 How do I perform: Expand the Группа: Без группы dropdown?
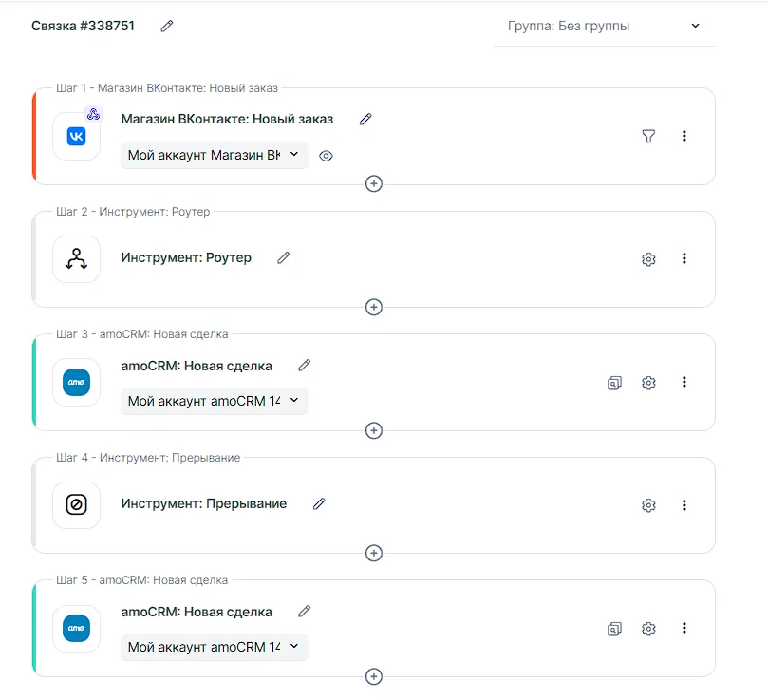pos(604,26)
